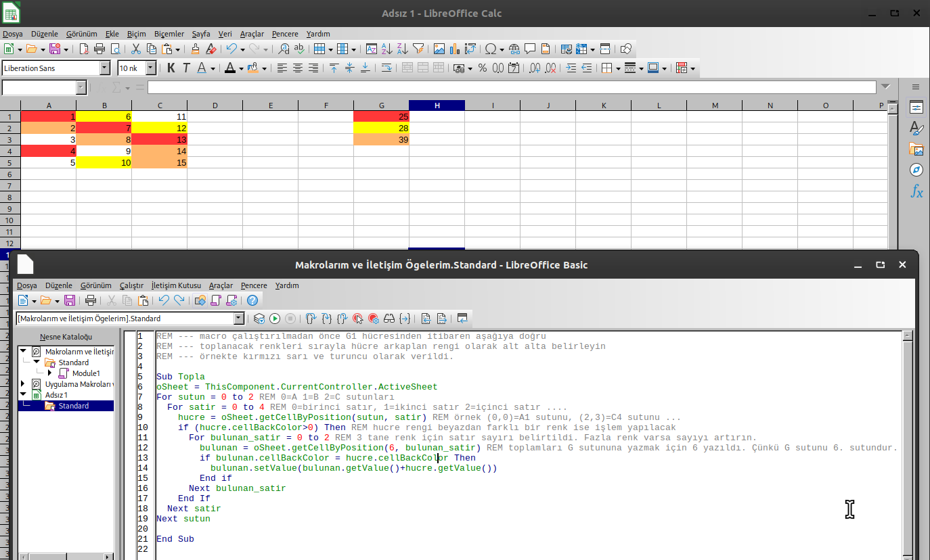The height and width of the screenshot is (560, 930).
Task: Click the Run macro button in Basic IDE
Action: pyautogui.click(x=275, y=319)
